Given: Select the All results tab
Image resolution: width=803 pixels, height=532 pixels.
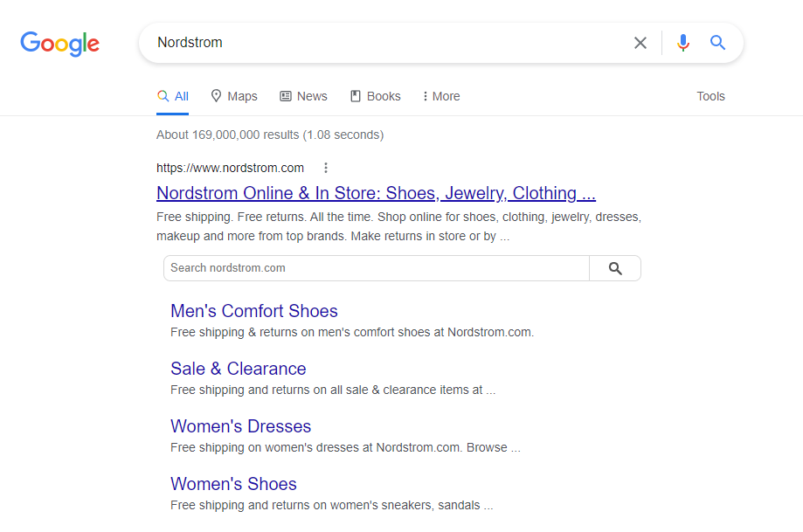Looking at the screenshot, I should (x=173, y=96).
